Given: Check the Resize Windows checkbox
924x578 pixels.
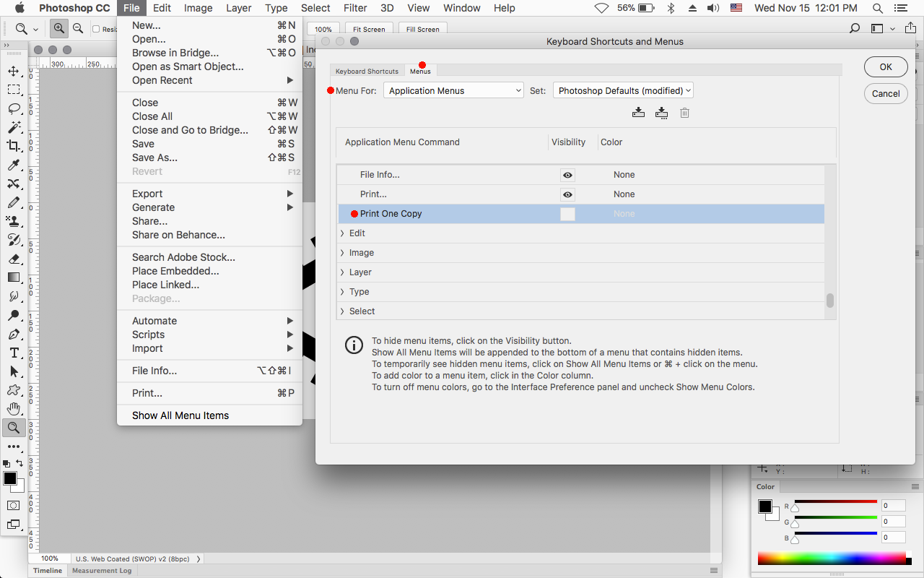Looking at the screenshot, I should tap(97, 29).
